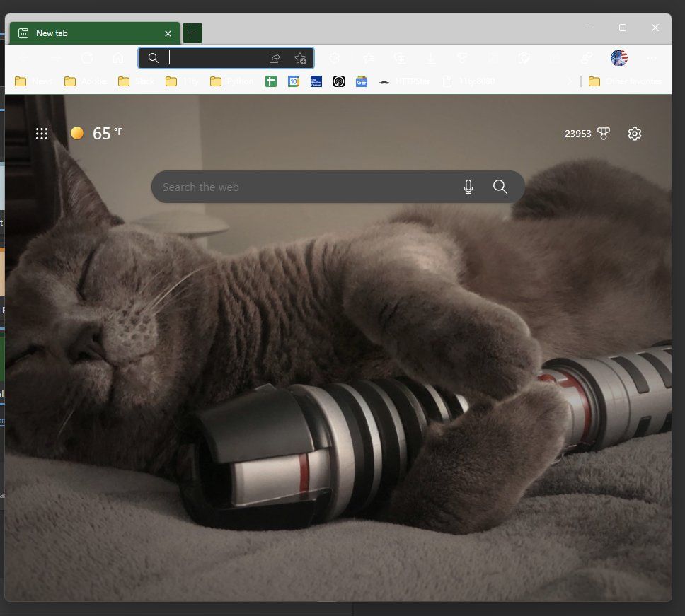
Task: Start voice search with microphone icon
Action: 468,187
